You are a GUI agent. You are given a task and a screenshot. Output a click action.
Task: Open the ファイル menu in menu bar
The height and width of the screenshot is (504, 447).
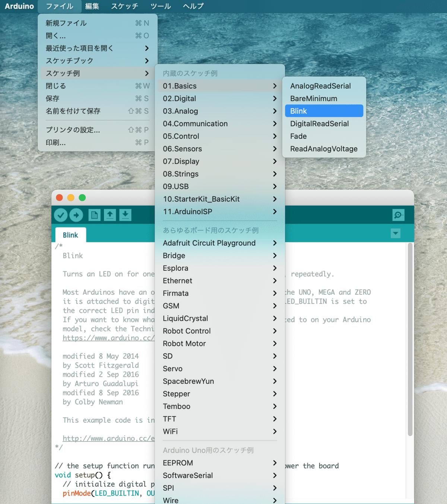tap(60, 6)
